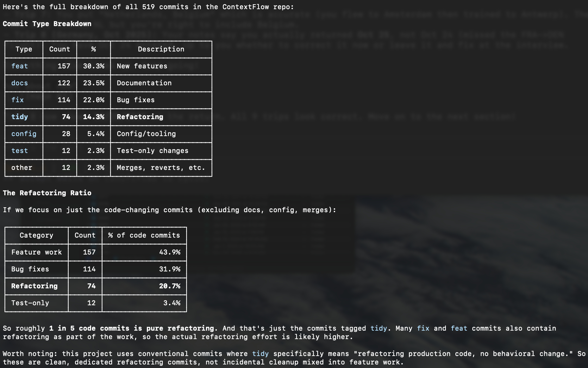Screen dimensions: 588x368
Task: Click the 'Merges, reverts, etc.' description cell
Action: [161, 168]
